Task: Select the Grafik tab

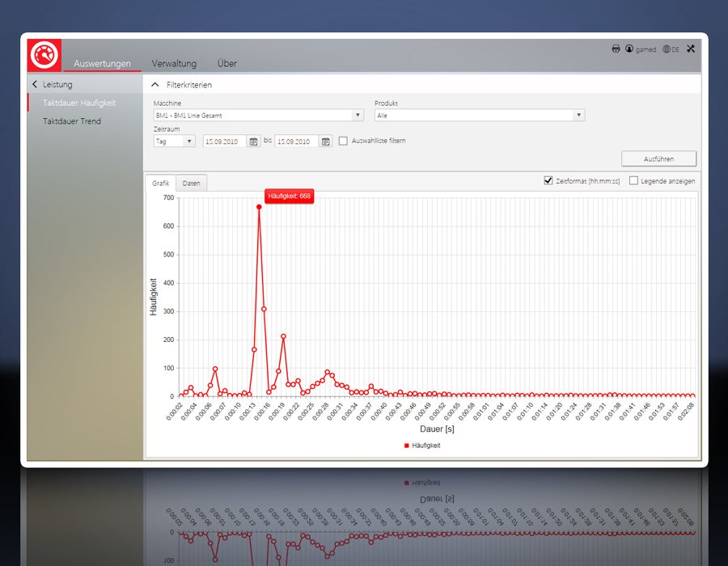Action: tap(161, 183)
